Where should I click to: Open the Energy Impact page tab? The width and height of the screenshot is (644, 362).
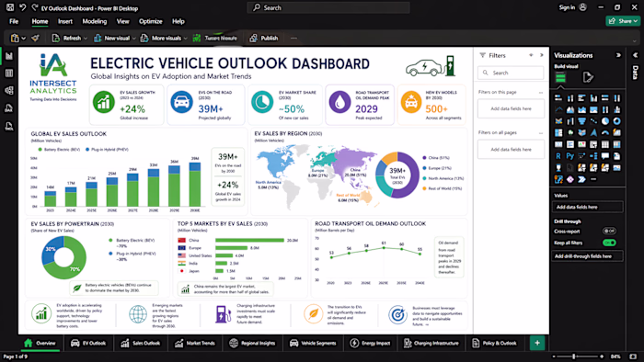point(370,343)
